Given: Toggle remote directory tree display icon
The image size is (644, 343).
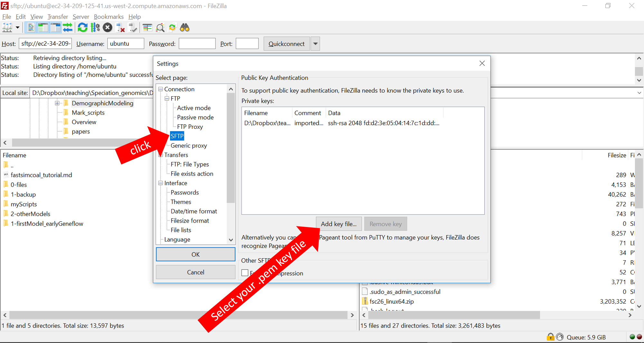Looking at the screenshot, I should (55, 28).
